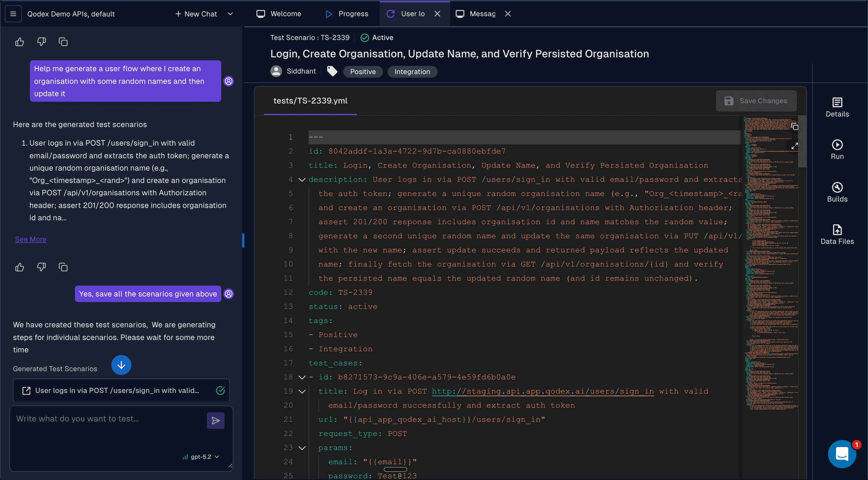Click the upper thumbs-up icon

tap(20, 42)
